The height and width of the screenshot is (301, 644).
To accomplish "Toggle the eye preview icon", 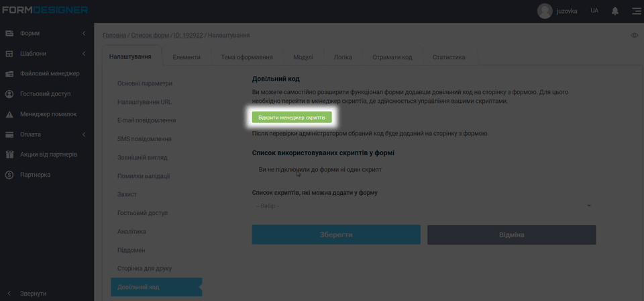I will (x=634, y=35).
